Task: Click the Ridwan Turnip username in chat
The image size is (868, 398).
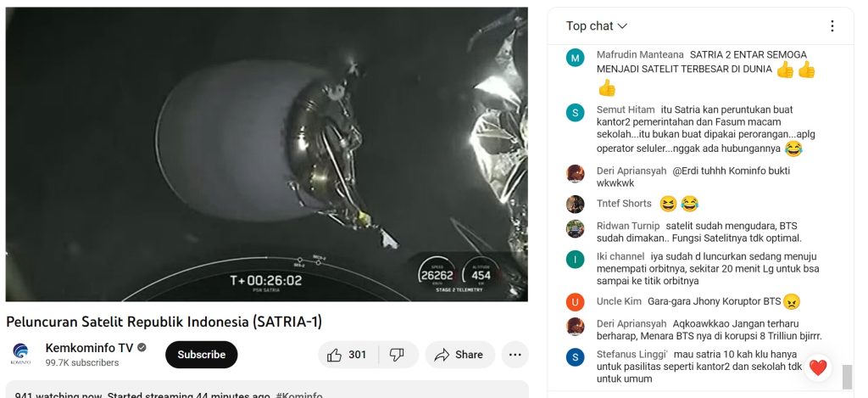Action: point(628,226)
